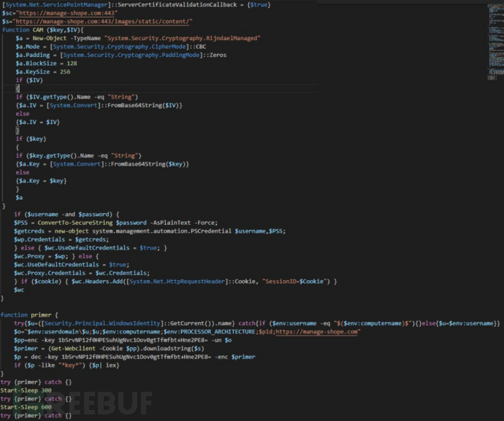The image size is (504, 421).
Task: Click the "$wc.Proxy = $wp; } else {" line
Action: [56, 256]
